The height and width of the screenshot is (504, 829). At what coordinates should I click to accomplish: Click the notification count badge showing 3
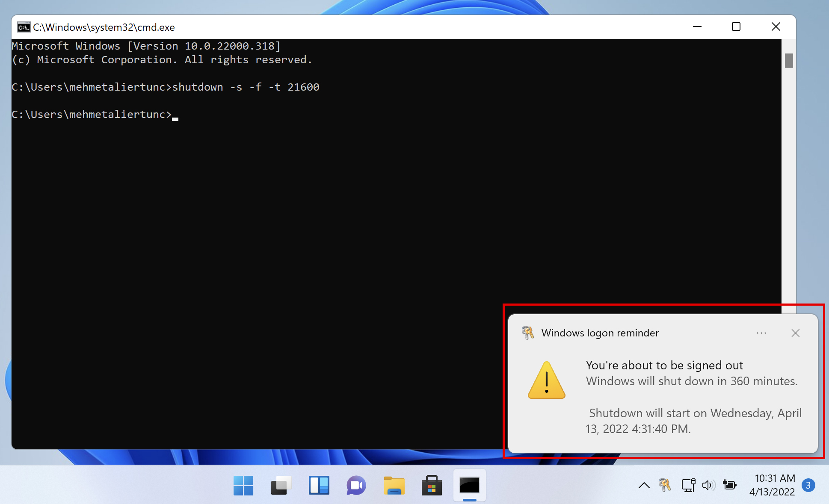pos(808,485)
